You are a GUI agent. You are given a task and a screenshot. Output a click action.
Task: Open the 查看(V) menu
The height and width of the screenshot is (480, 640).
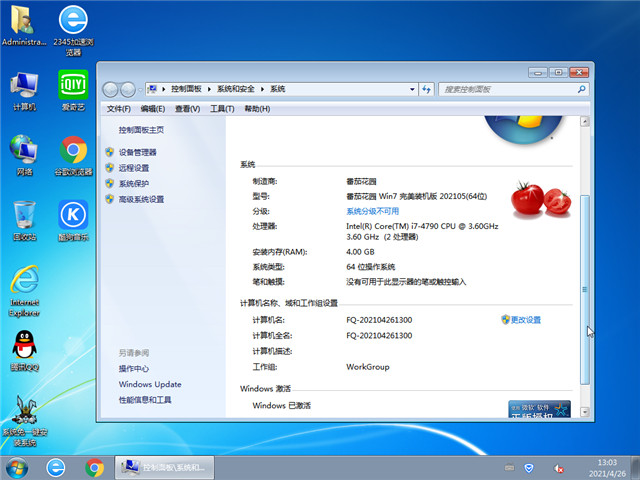coord(187,109)
